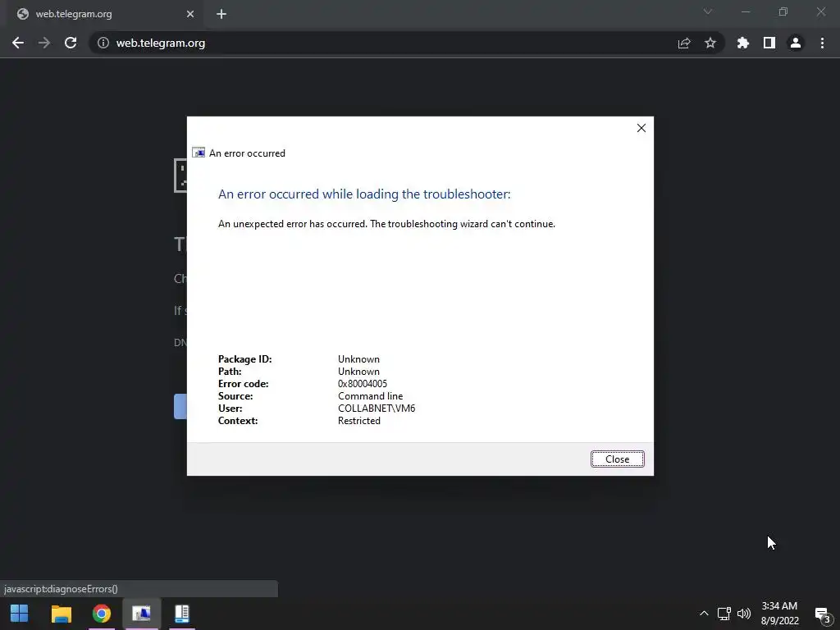Click the browser back arrow
The width and height of the screenshot is (840, 630).
18,43
